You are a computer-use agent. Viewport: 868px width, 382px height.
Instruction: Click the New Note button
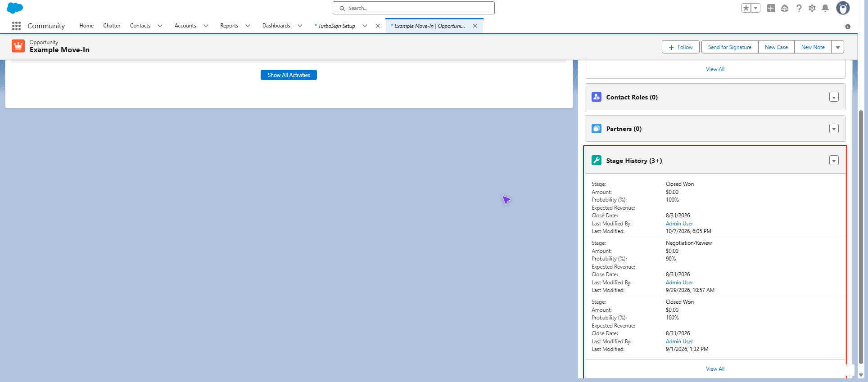[813, 47]
